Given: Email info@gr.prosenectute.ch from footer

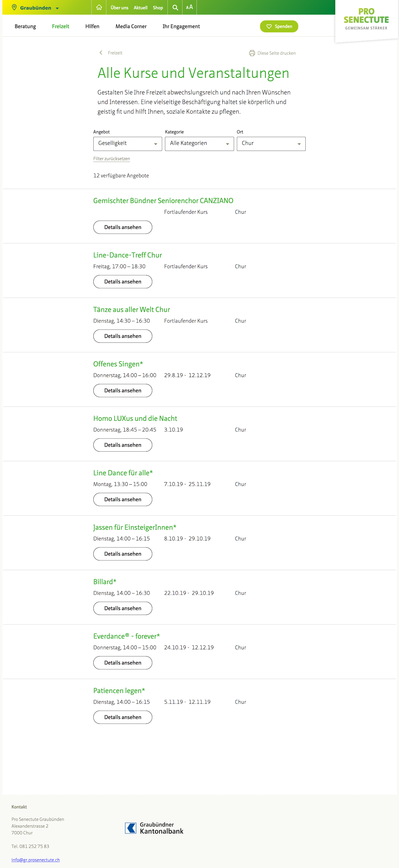Looking at the screenshot, I should pyautogui.click(x=35, y=859).
